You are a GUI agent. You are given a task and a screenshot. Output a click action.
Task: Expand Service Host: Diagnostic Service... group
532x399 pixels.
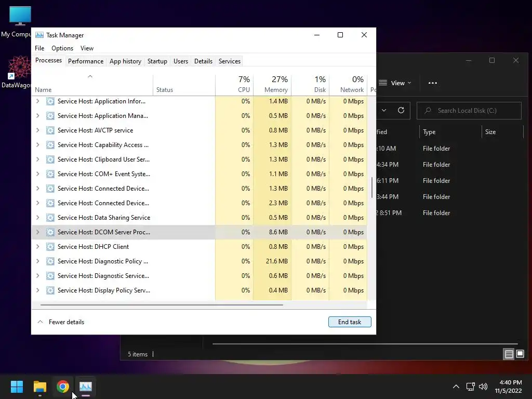click(37, 276)
